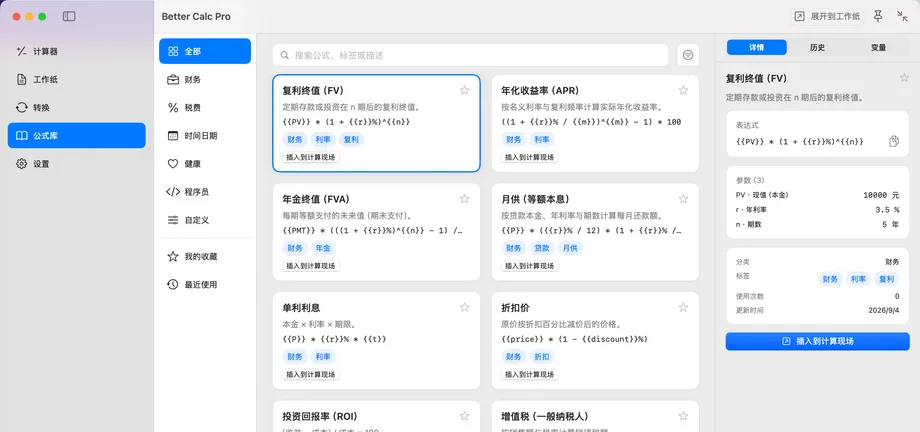The height and width of the screenshot is (432, 920).
Task: Click the 利率 tag on 年化收益率 card
Action: click(542, 140)
